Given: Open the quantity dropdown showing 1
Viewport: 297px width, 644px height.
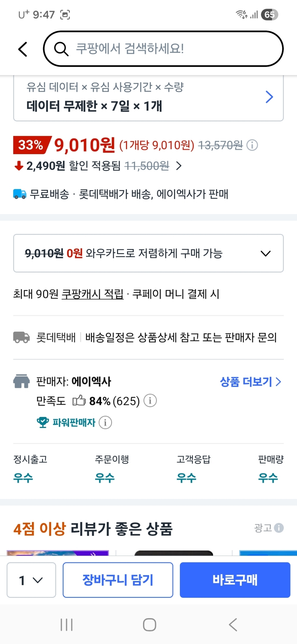Looking at the screenshot, I should coord(31,580).
